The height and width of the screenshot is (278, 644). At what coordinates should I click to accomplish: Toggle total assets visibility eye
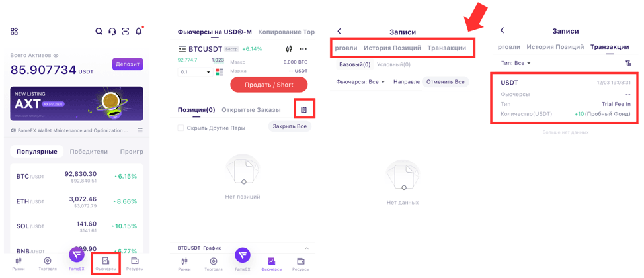pyautogui.click(x=56, y=56)
